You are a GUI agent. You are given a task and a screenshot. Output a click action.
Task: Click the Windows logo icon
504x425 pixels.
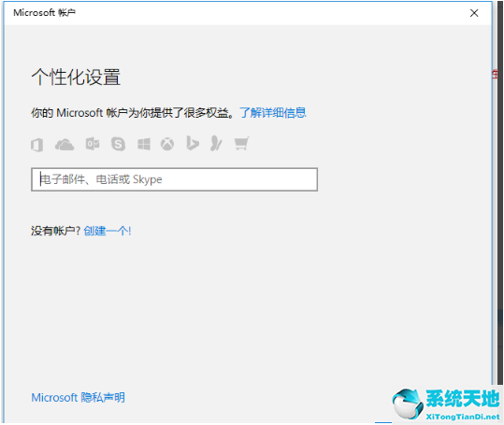click(144, 144)
